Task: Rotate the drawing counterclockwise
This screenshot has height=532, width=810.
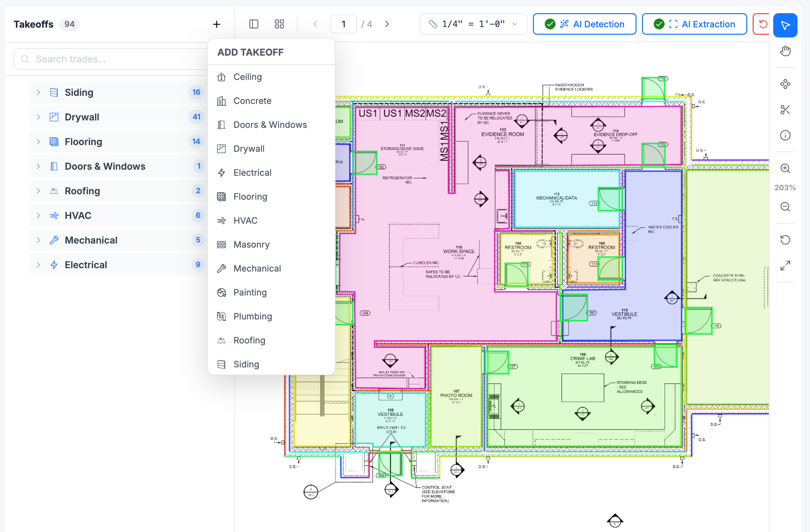Action: point(785,240)
